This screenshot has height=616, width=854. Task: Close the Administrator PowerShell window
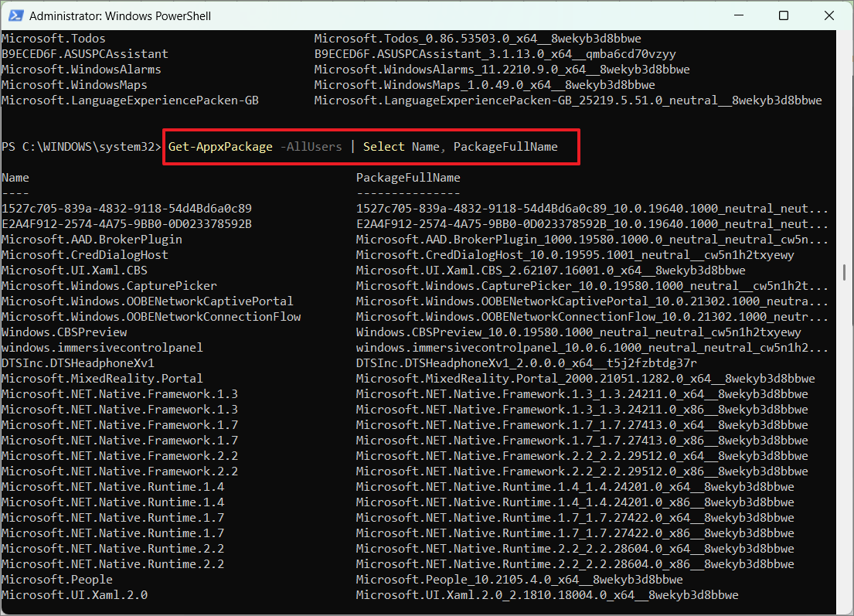(x=829, y=15)
